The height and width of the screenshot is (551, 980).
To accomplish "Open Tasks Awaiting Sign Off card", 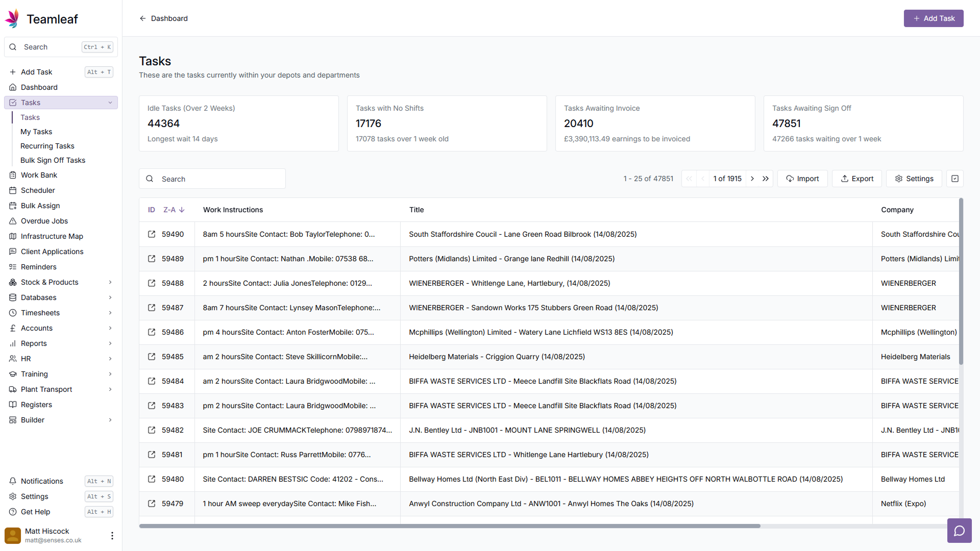I will pos(864,123).
